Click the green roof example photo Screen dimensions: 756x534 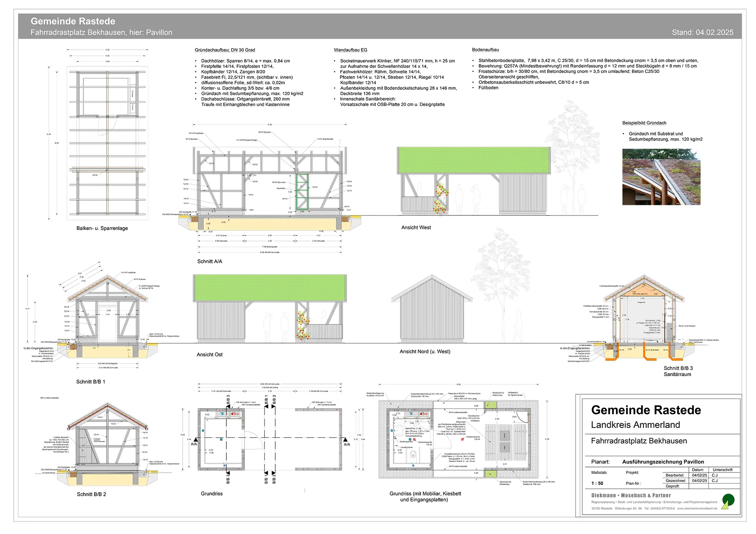pyautogui.click(x=661, y=177)
